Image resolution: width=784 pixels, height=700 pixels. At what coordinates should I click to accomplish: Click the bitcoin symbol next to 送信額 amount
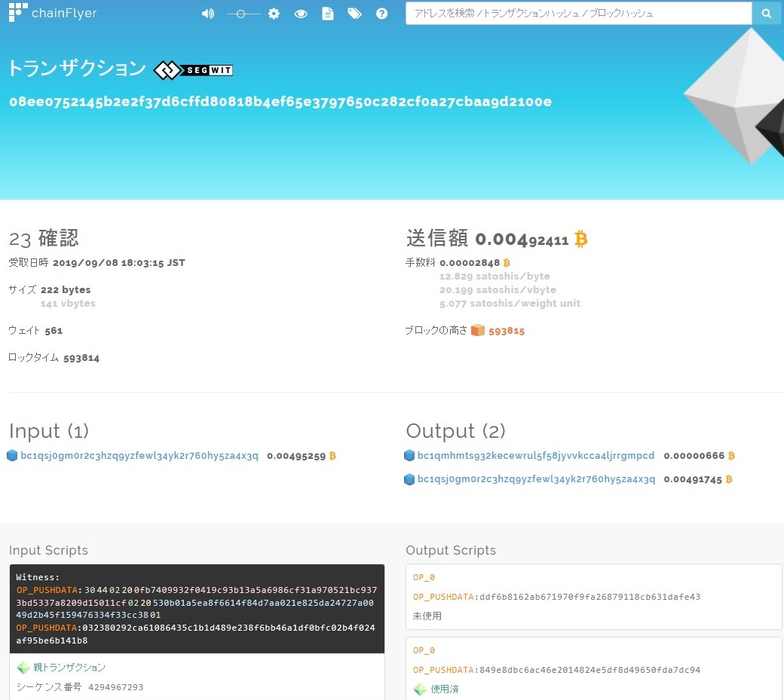(x=580, y=239)
